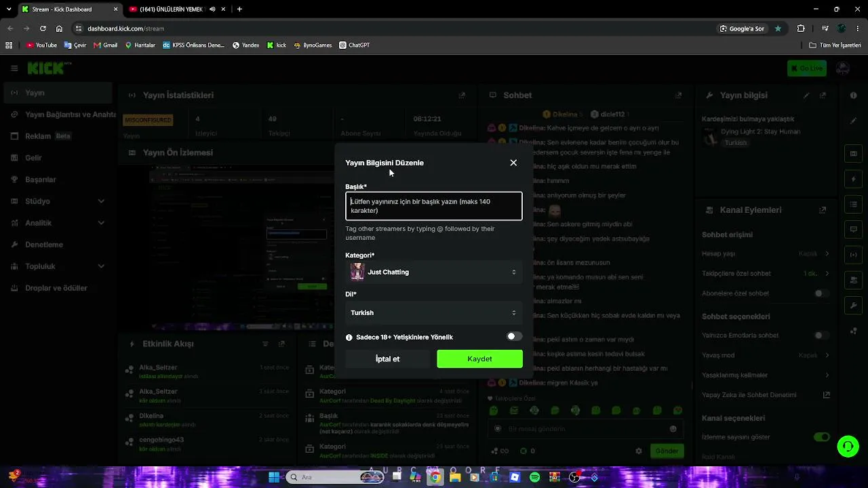
Task: Open the ChatGPT bookmark
Action: pyautogui.click(x=355, y=45)
